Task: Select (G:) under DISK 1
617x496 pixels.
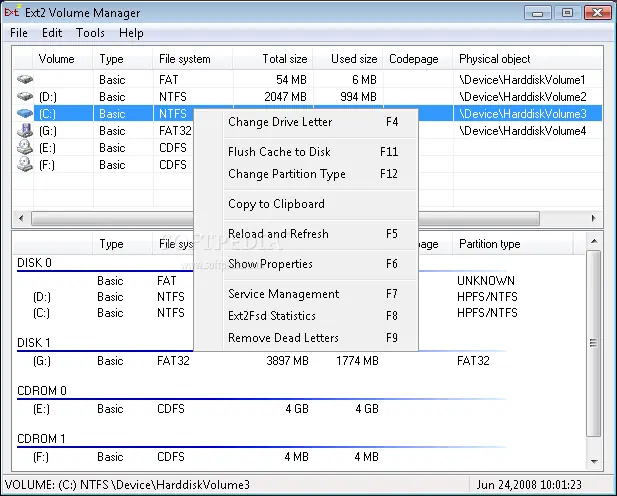Action: 42,361
